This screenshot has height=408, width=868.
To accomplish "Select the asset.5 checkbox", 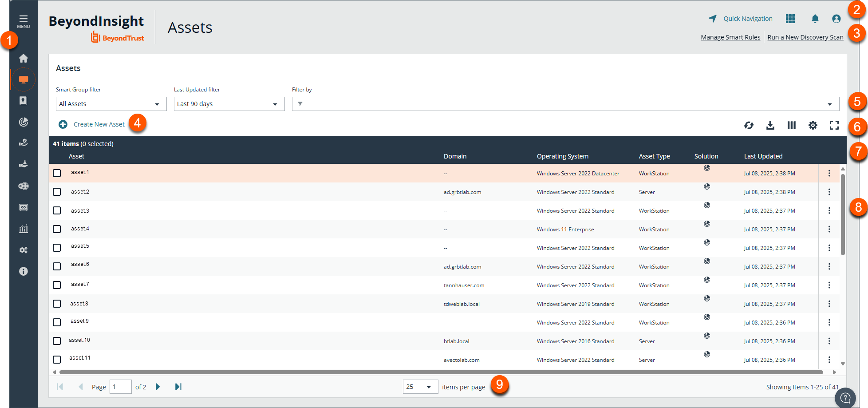I will [57, 248].
